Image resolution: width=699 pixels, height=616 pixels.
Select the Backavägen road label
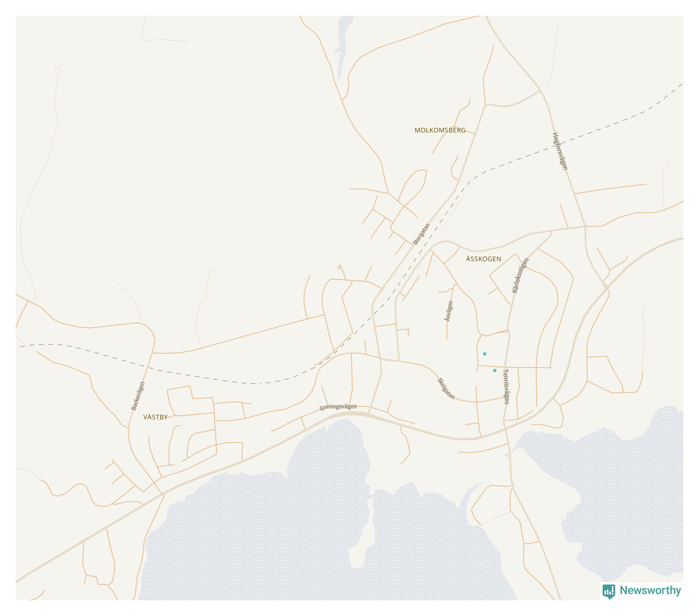(138, 396)
